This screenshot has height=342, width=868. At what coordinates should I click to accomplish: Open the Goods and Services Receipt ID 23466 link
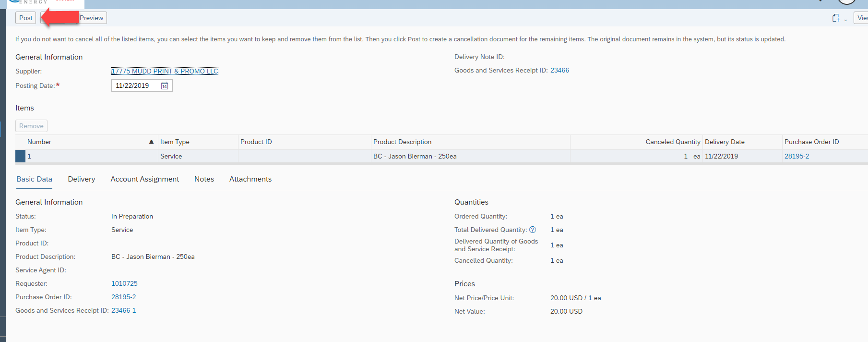(559, 70)
